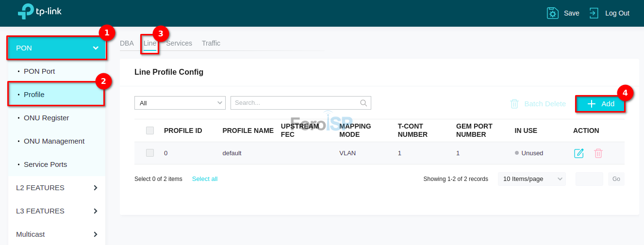Delete the default profile row
This screenshot has height=245, width=644.
coord(598,153)
